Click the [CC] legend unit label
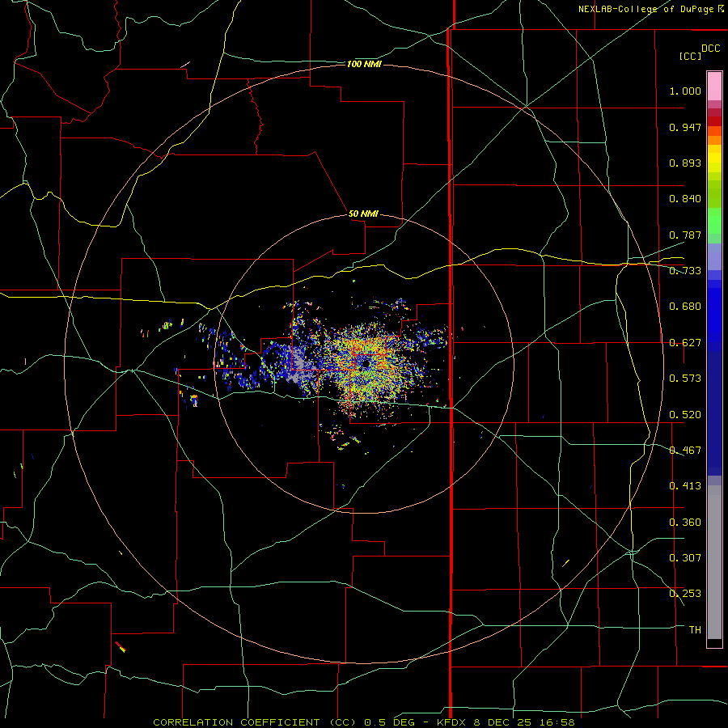The image size is (728, 728). click(690, 56)
